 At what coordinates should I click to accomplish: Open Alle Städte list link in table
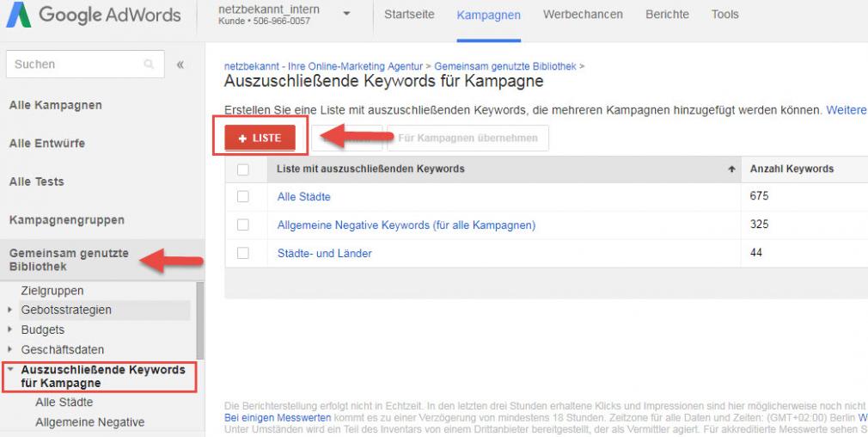304,197
